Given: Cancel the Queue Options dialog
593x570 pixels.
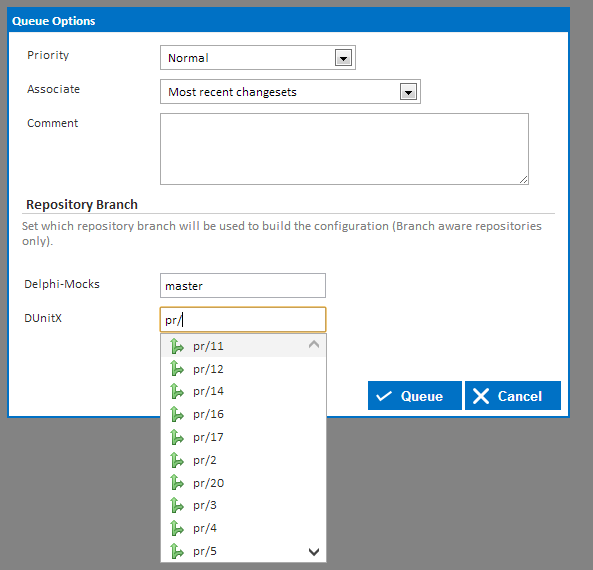Looking at the screenshot, I should point(513,396).
